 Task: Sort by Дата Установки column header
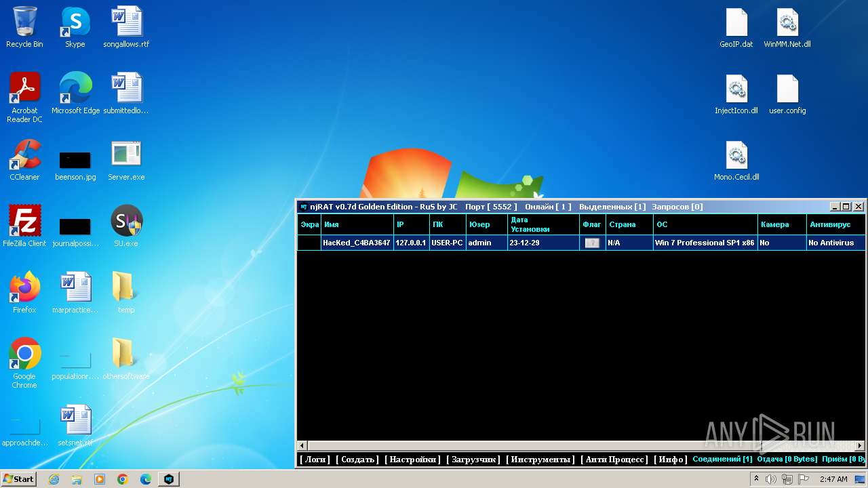tap(543, 224)
